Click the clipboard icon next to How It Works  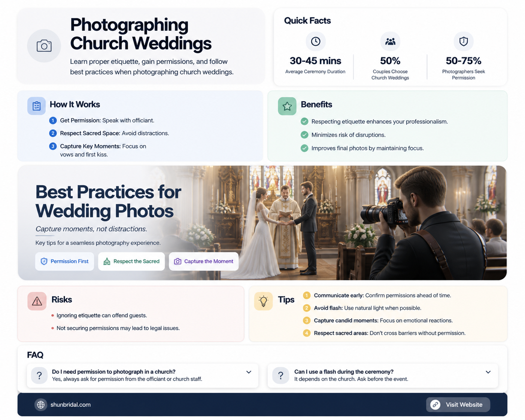click(x=36, y=106)
